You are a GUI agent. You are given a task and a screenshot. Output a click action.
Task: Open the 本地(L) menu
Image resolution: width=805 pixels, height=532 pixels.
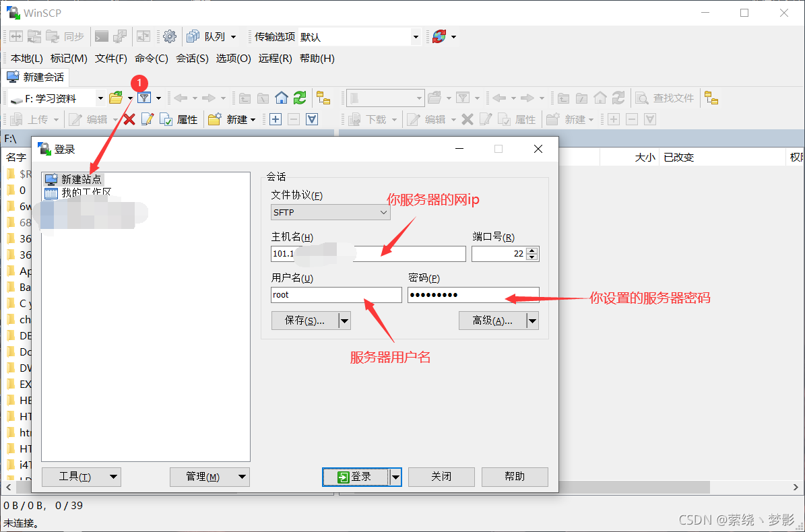[x=27, y=59]
